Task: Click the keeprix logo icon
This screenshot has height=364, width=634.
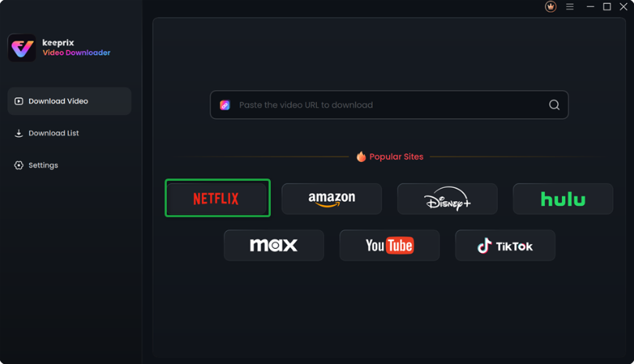Action: tap(22, 48)
